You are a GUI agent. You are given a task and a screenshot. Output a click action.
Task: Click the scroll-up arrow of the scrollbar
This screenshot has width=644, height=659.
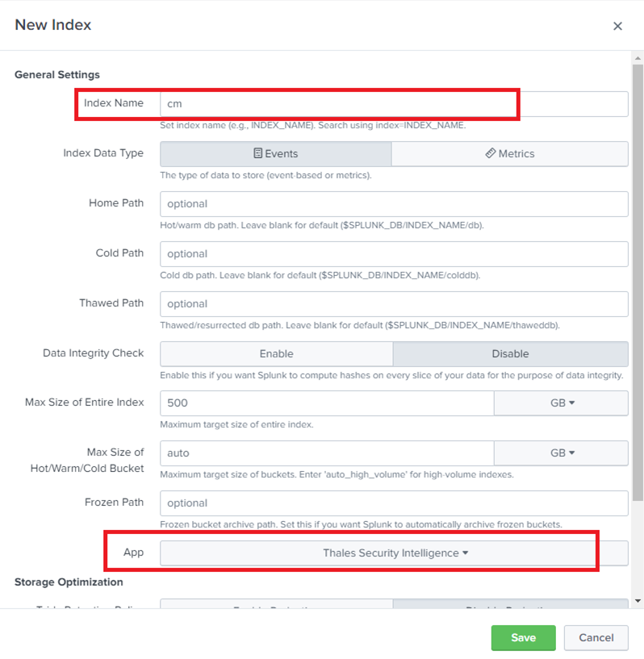pos(638,58)
